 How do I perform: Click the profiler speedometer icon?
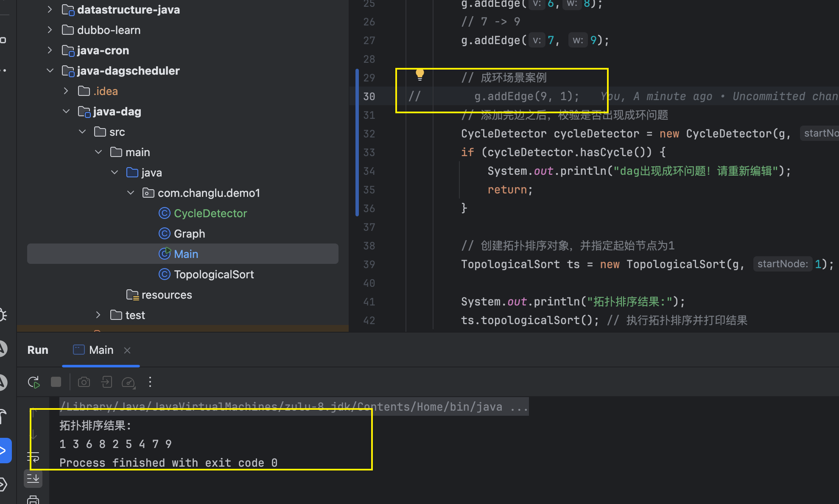[x=128, y=382]
